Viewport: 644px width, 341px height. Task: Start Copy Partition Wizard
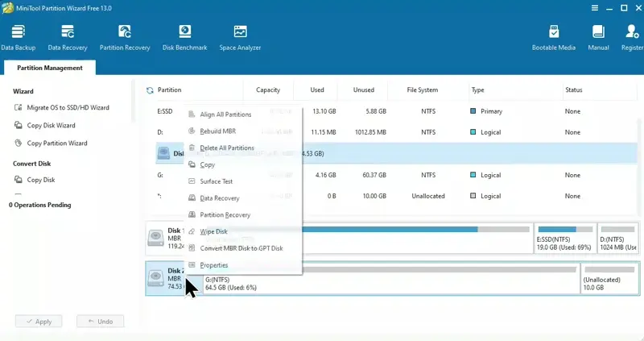click(x=51, y=143)
